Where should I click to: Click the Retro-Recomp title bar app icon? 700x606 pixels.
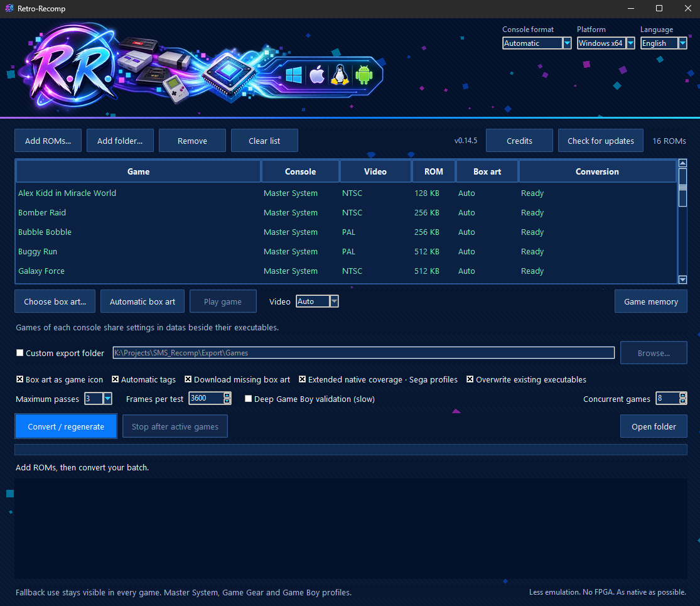9,9
